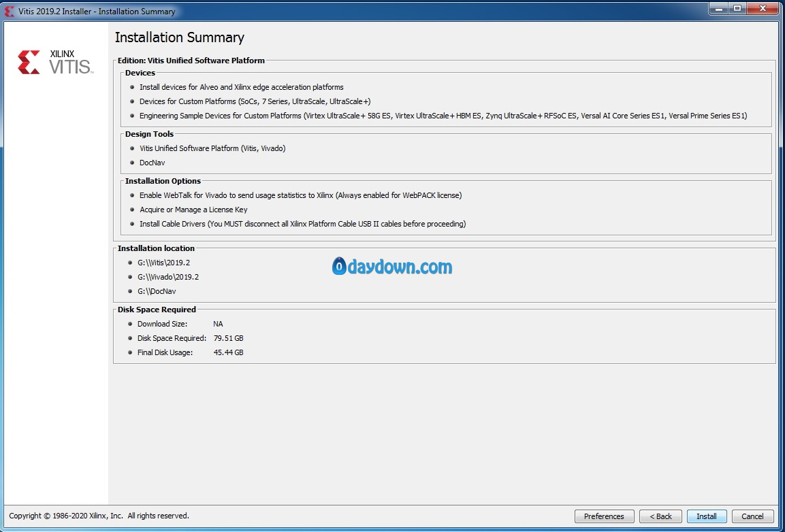The height and width of the screenshot is (532, 785).
Task: Click the 79.51 GB disk space value
Action: coord(228,339)
